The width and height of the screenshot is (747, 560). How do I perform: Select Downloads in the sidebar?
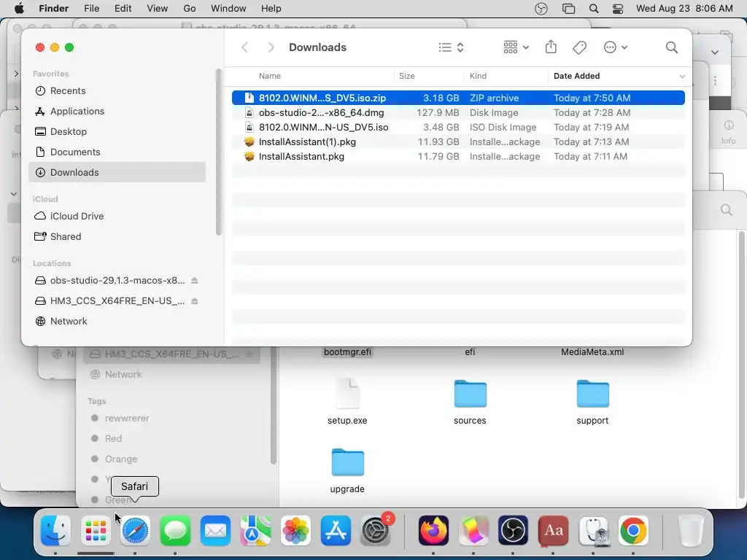(117, 172)
